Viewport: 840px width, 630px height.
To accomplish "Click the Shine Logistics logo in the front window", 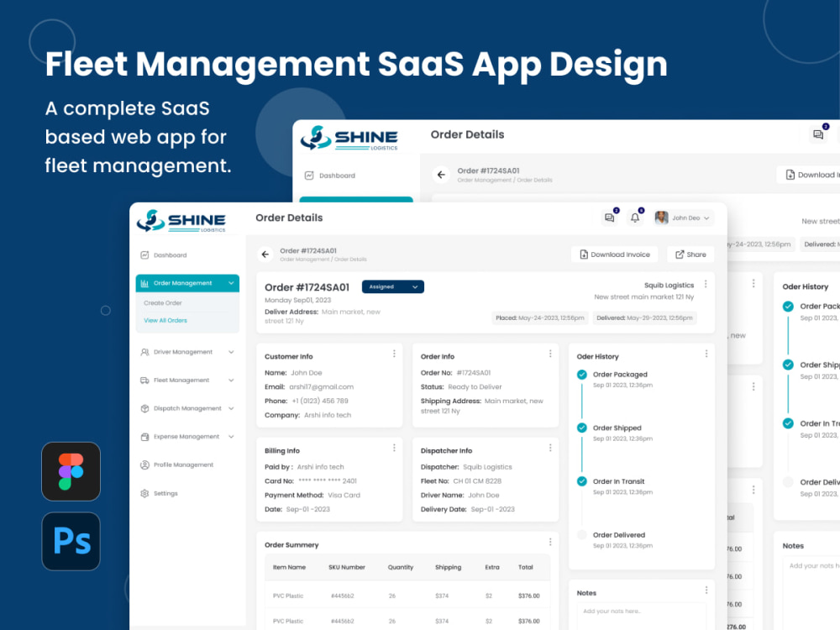I will pos(181,221).
